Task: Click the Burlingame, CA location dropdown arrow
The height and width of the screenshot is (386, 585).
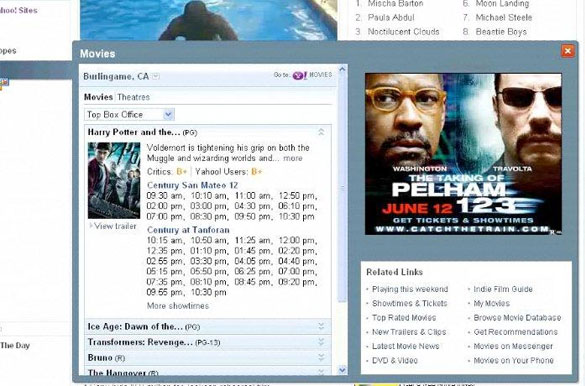Action: pyautogui.click(x=156, y=76)
